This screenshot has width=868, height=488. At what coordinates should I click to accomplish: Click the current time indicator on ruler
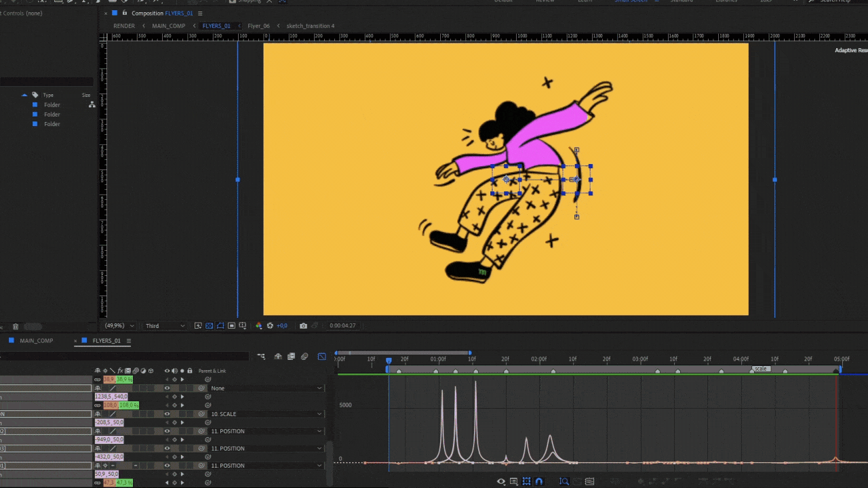tap(389, 360)
